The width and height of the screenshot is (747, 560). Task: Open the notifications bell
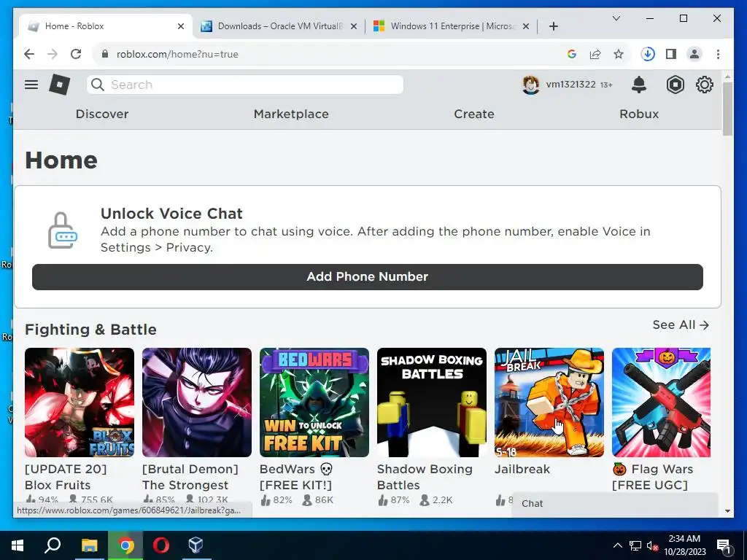[x=639, y=85]
